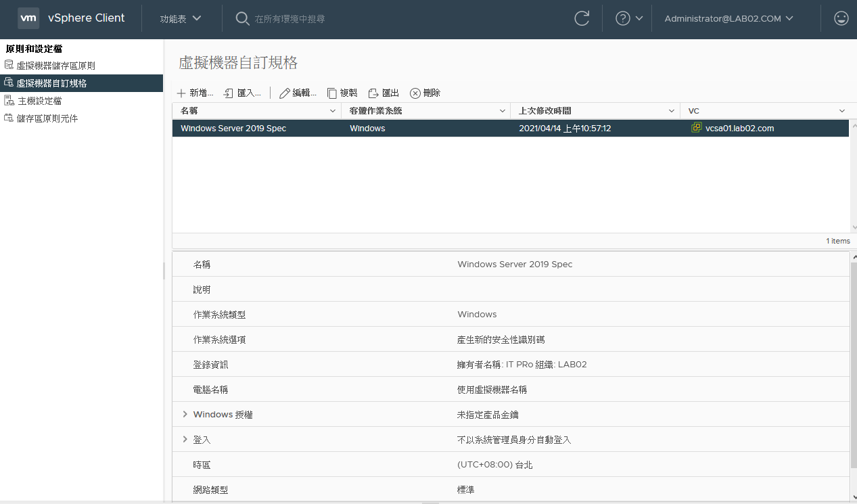Click the 編輯 button label
This screenshot has width=857, height=504.
tap(304, 93)
